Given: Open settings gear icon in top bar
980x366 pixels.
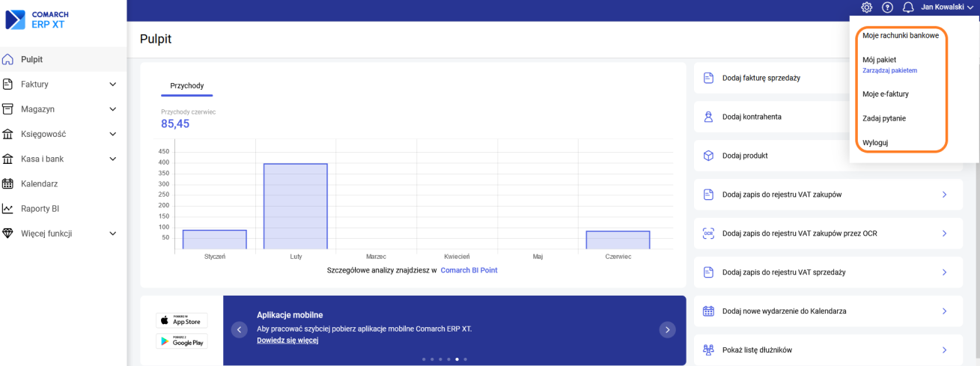Looking at the screenshot, I should 866,7.
